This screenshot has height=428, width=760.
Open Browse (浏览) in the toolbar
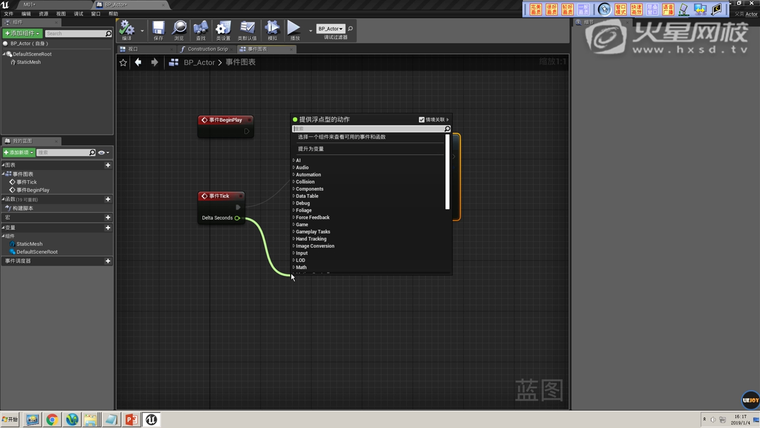pos(180,28)
